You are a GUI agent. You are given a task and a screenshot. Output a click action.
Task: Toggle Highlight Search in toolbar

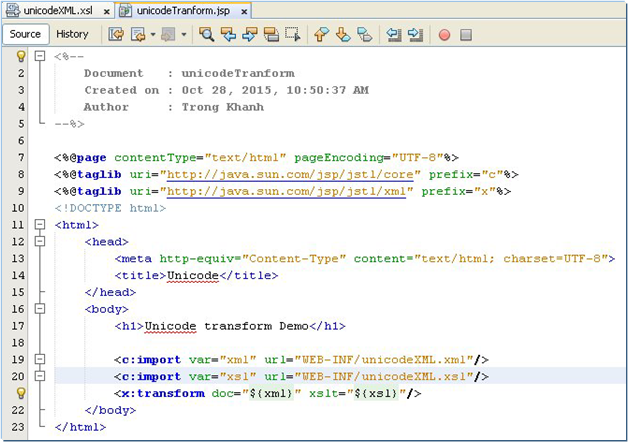pos(271,34)
